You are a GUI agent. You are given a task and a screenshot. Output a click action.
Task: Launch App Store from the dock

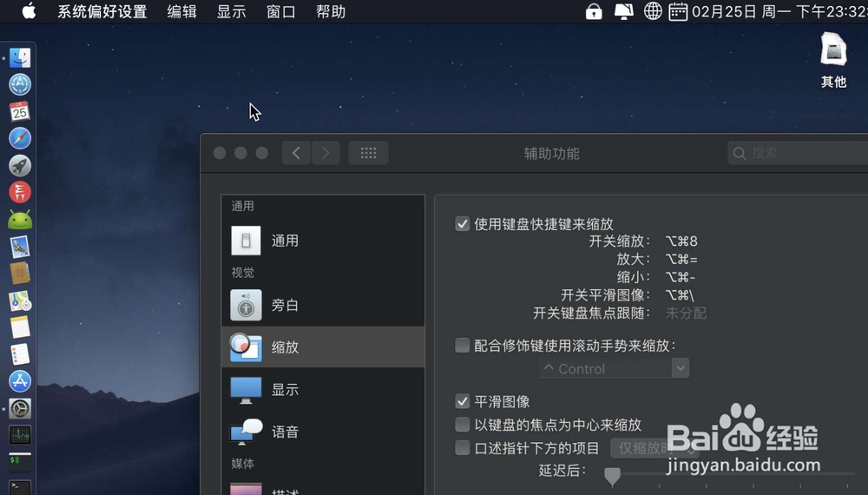click(x=20, y=381)
